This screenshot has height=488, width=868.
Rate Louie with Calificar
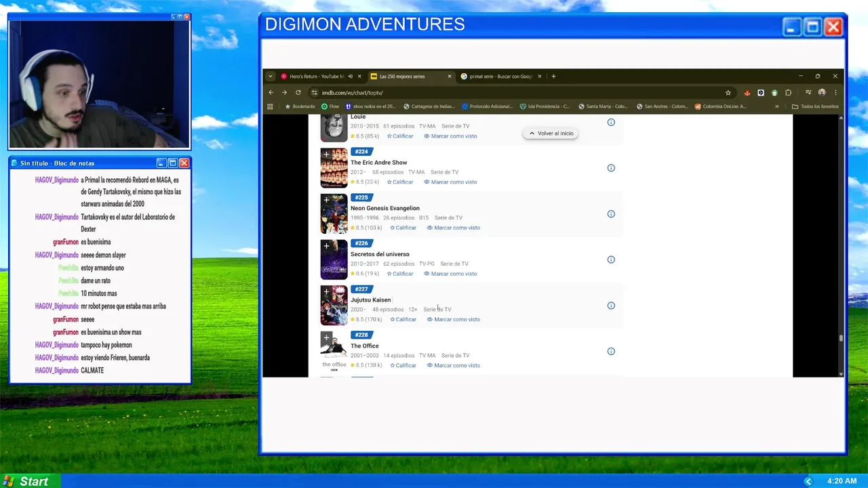[400, 136]
